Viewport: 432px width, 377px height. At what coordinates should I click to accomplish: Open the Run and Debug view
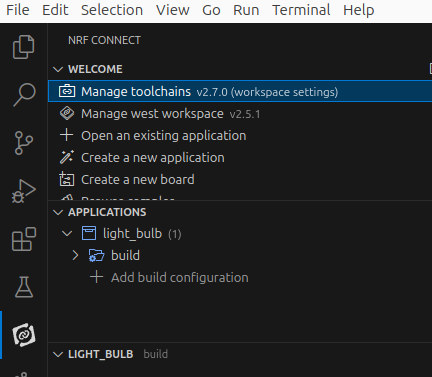tap(24, 191)
